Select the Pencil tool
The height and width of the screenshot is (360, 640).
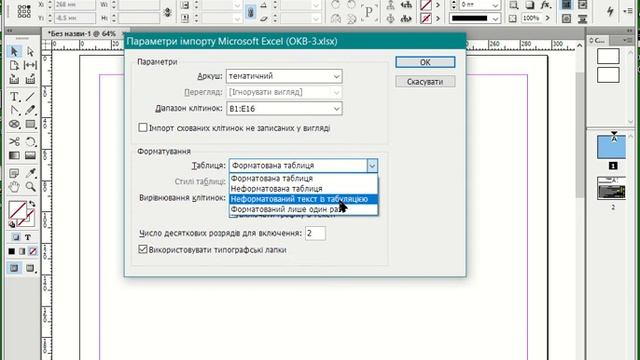coord(30,110)
